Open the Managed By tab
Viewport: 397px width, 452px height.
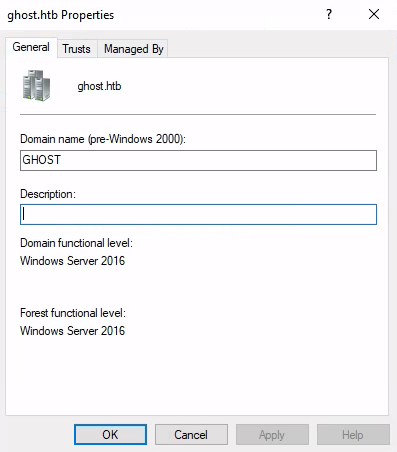pyautogui.click(x=134, y=49)
